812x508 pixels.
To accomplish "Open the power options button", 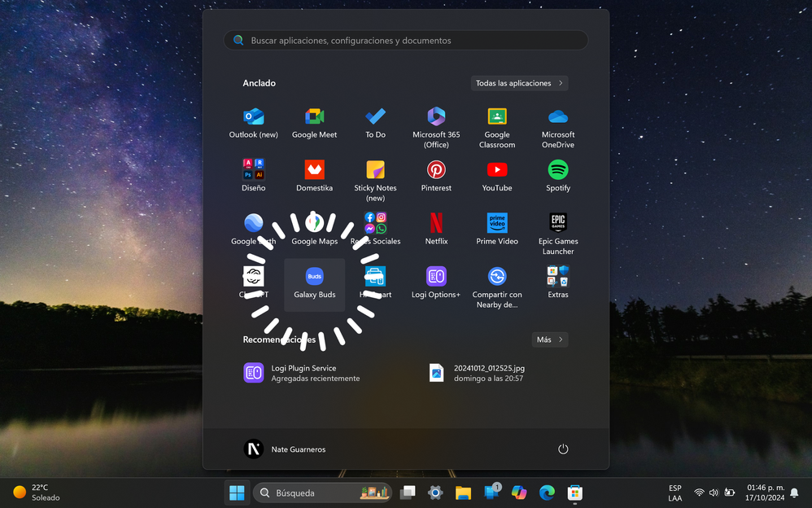I will click(x=563, y=449).
